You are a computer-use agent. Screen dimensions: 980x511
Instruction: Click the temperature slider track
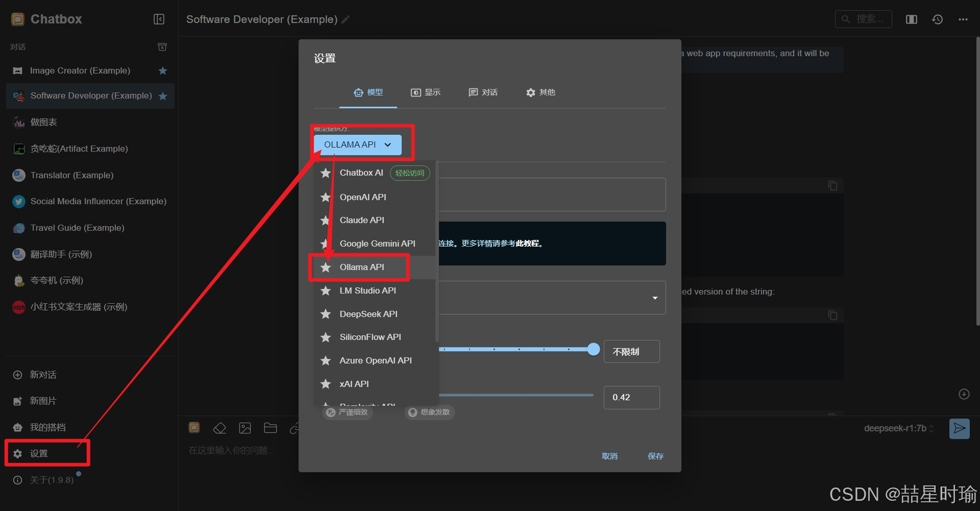click(x=516, y=395)
